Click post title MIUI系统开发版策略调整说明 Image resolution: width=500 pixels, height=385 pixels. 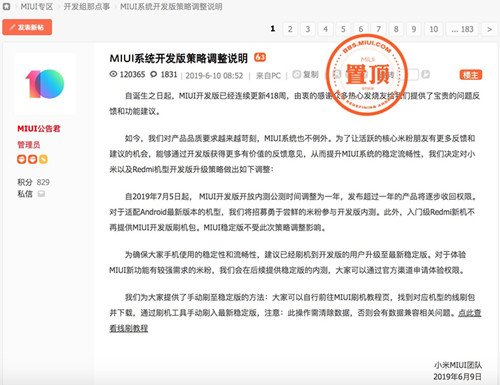[179, 58]
